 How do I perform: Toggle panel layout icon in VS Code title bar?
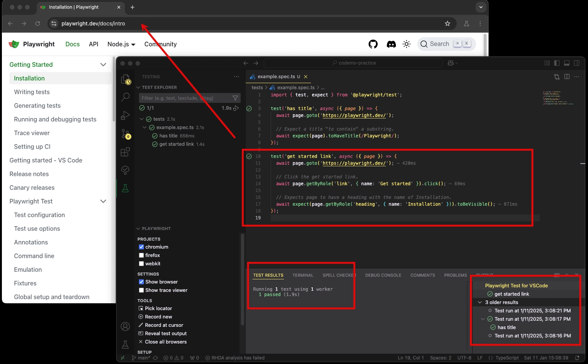[567, 63]
